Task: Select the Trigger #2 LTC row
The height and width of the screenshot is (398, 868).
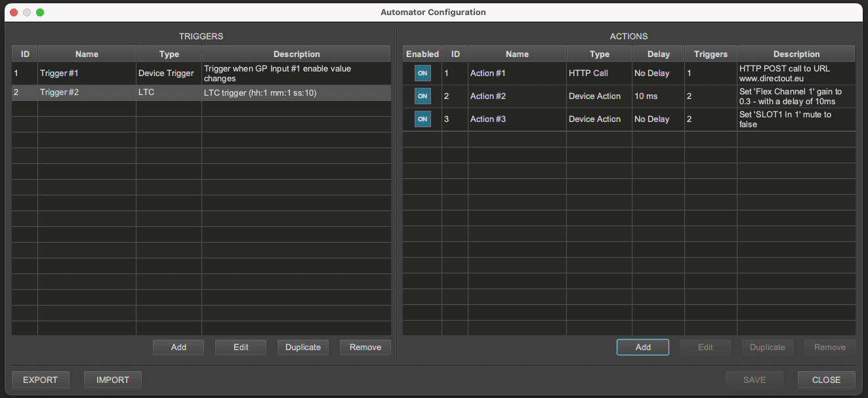Action: (x=201, y=93)
